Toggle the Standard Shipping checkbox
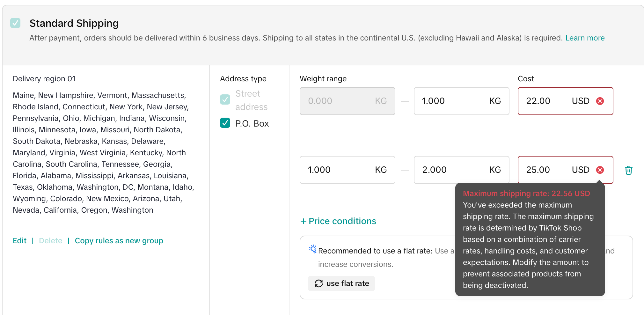 click(x=15, y=23)
